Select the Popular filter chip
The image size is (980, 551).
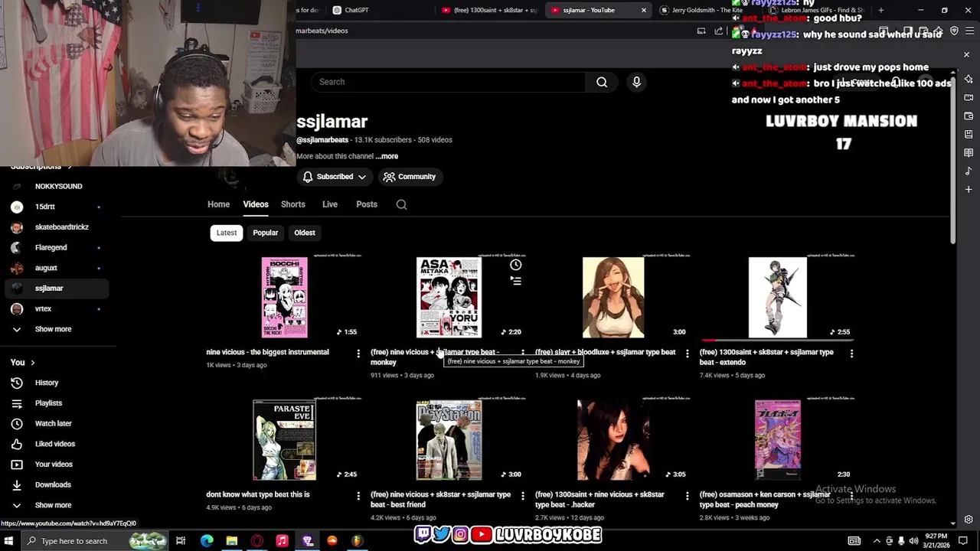pos(266,233)
